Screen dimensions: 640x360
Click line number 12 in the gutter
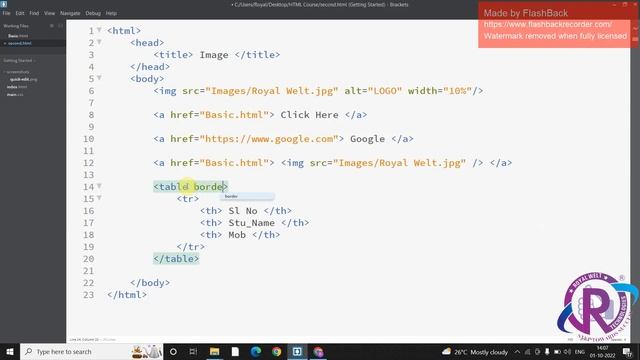pyautogui.click(x=89, y=163)
